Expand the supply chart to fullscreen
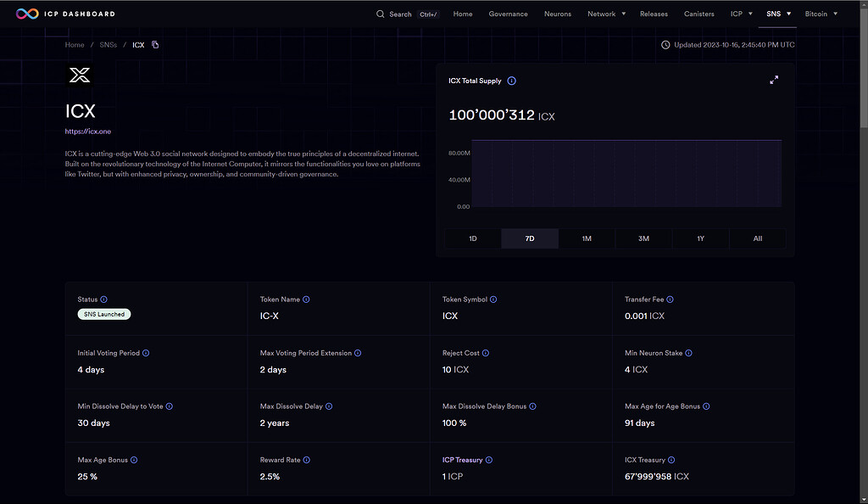 (773, 79)
